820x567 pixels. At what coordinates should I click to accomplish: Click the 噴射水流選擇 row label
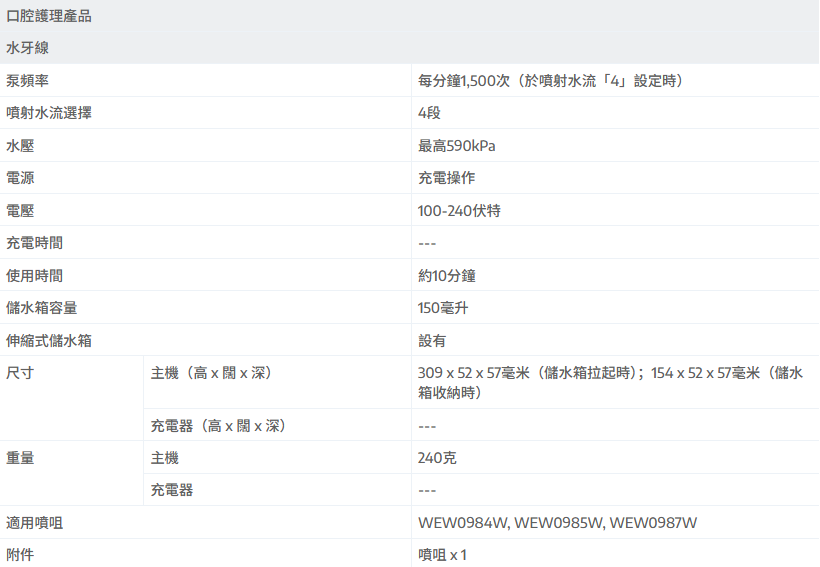[49, 113]
